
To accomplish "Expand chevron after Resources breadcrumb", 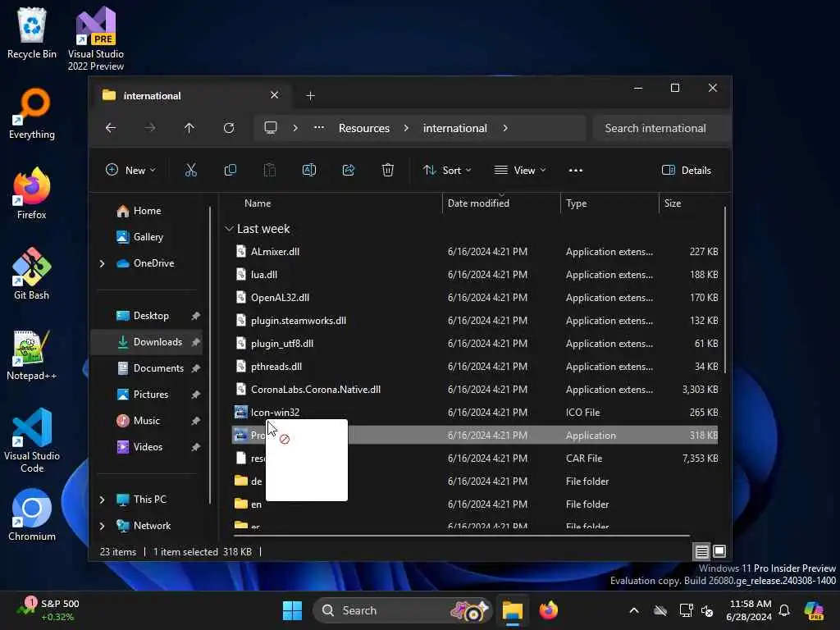I will pos(406,128).
